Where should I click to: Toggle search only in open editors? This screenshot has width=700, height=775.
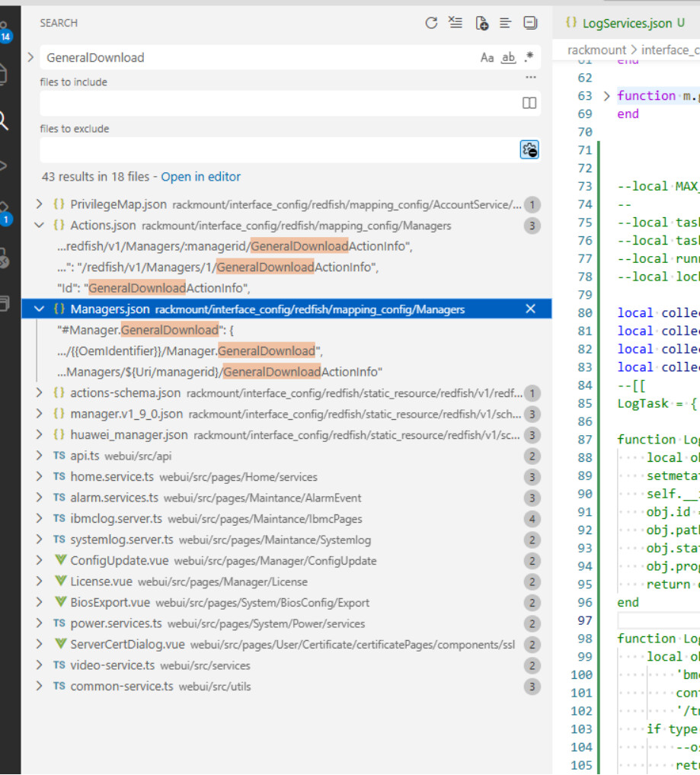[529, 103]
